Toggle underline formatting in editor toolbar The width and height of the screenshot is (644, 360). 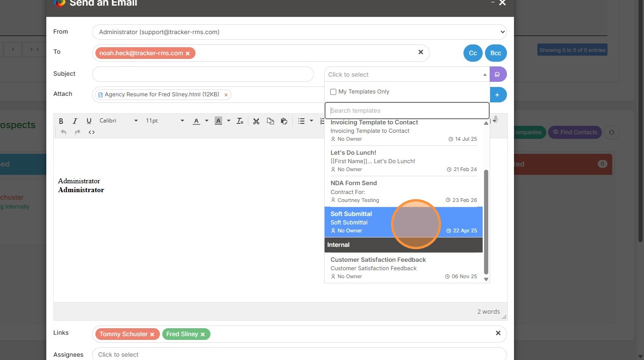[89, 121]
